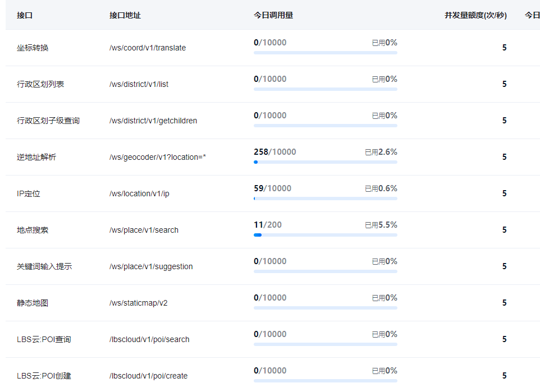Click the 已用0.6% percentage
Image resolution: width=540 pixels, height=392 pixels.
pos(381,188)
